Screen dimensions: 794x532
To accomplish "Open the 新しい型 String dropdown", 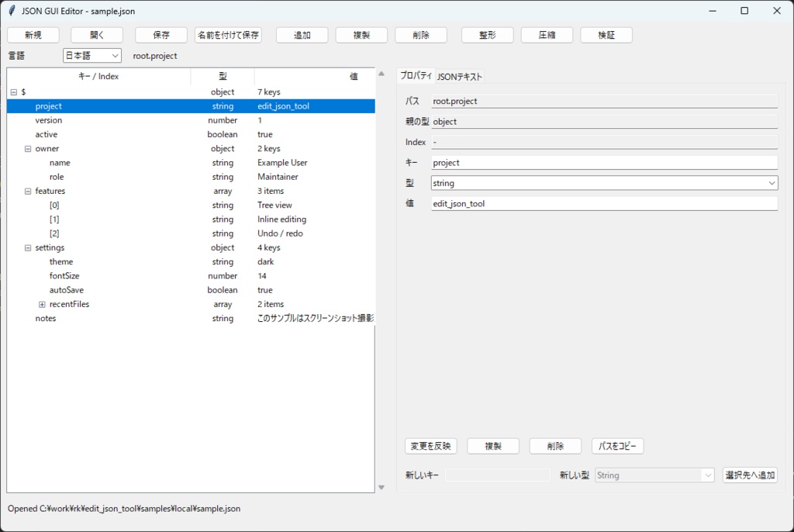I will click(x=654, y=475).
